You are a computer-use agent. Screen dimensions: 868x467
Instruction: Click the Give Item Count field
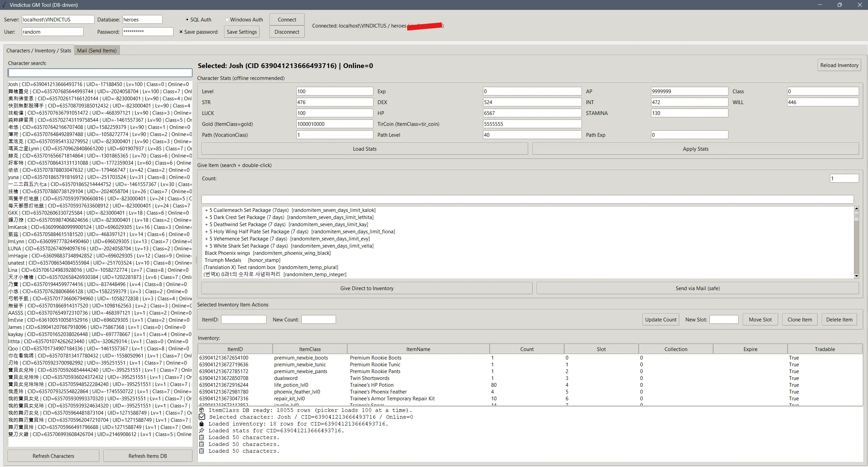point(844,179)
